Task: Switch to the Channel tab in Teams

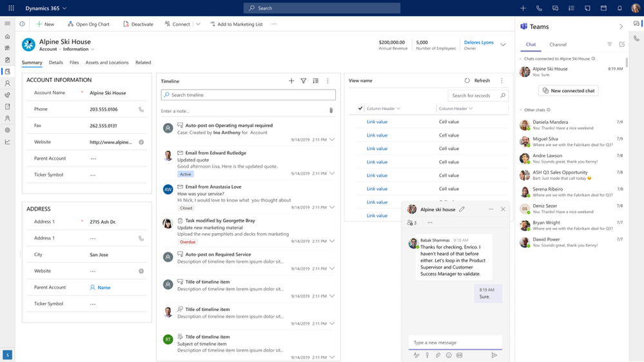Action: (558, 44)
